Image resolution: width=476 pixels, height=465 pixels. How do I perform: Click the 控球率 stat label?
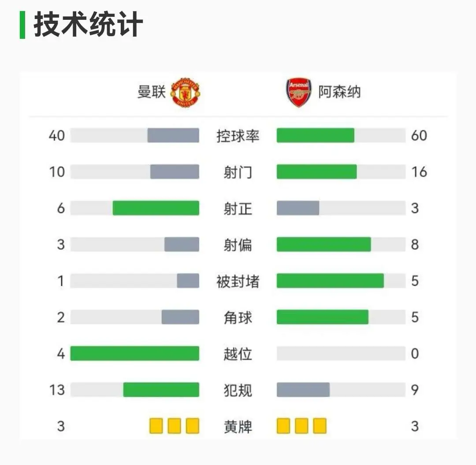(238, 136)
